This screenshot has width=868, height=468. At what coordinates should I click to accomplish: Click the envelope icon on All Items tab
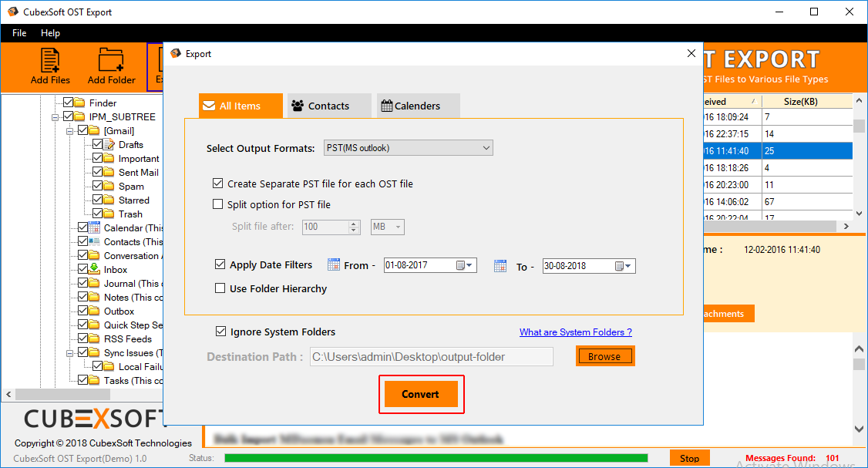(x=209, y=106)
